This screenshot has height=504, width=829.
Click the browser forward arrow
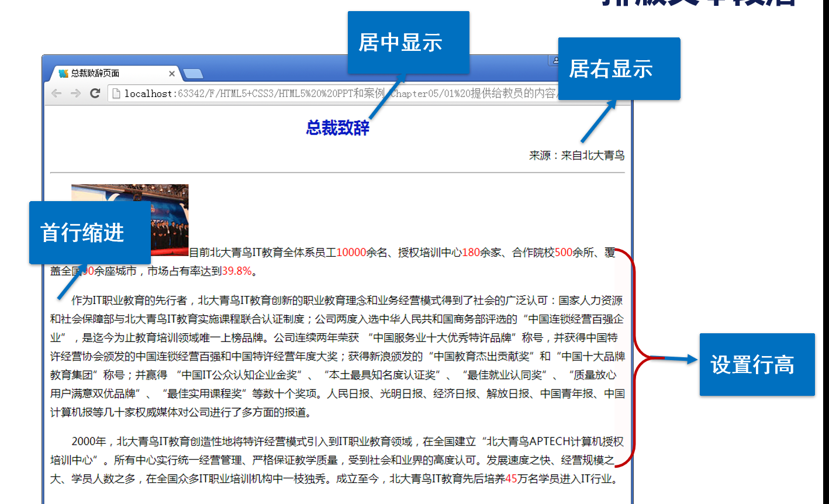[x=75, y=94]
